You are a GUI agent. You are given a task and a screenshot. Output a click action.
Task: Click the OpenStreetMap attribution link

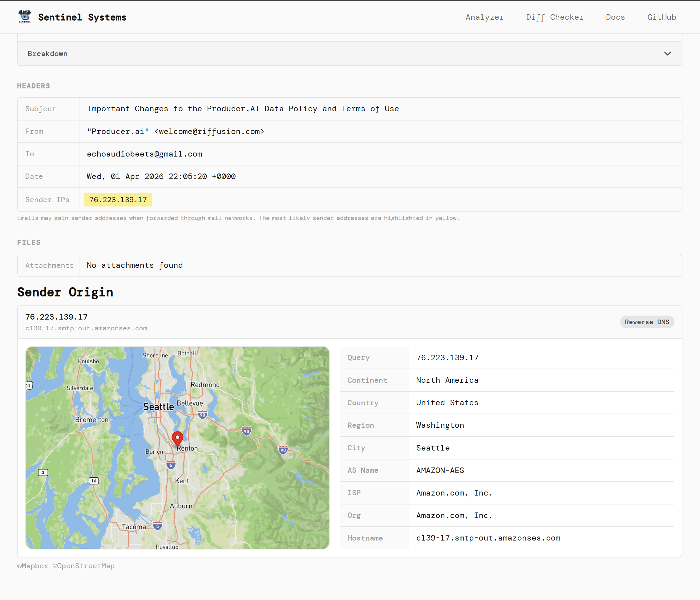point(83,566)
